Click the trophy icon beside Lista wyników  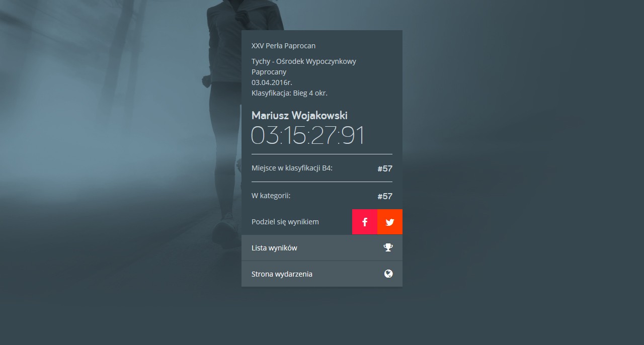[388, 247]
